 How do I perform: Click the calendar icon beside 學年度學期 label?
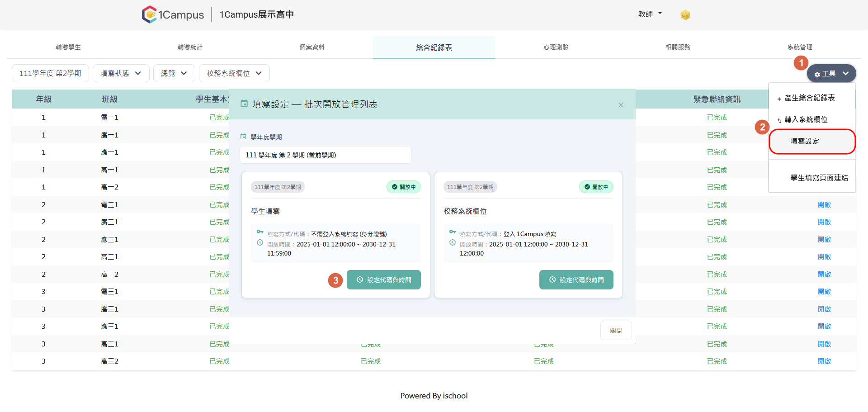pyautogui.click(x=243, y=137)
